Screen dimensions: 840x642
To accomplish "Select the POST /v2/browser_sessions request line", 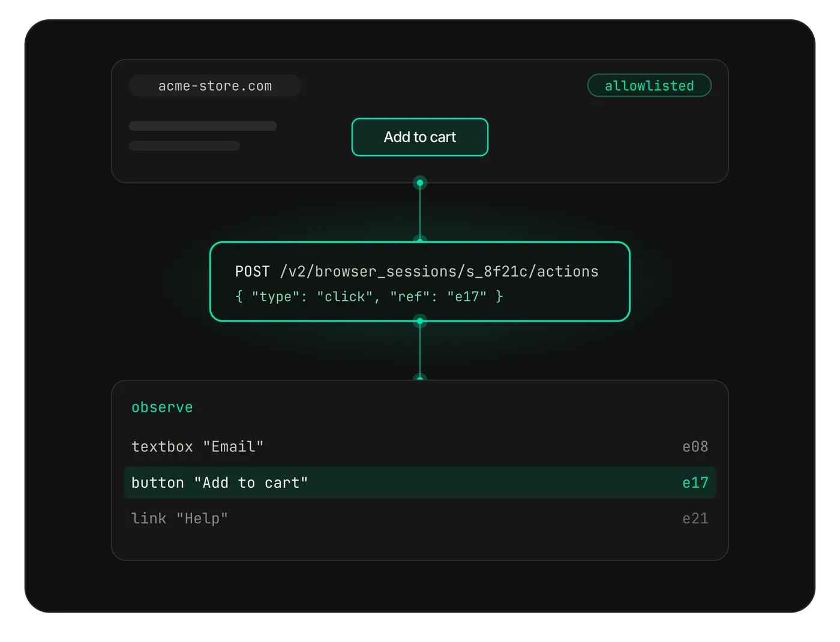I will click(416, 272).
